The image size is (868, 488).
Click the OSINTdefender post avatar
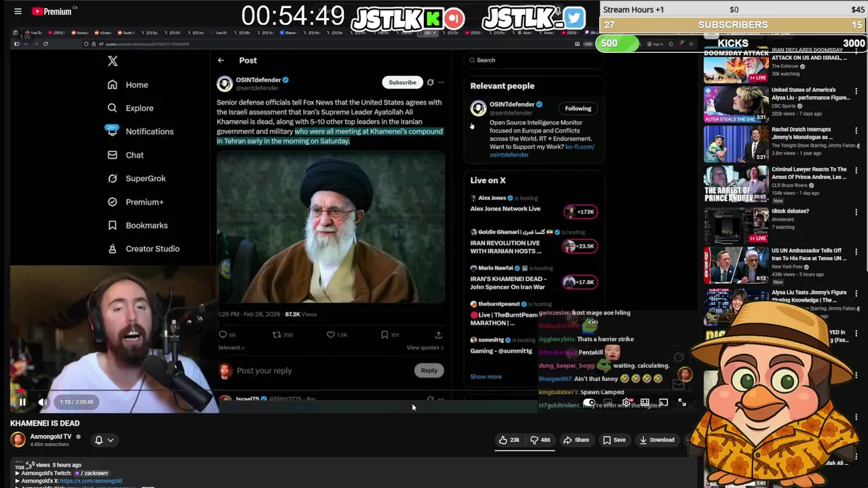(224, 83)
